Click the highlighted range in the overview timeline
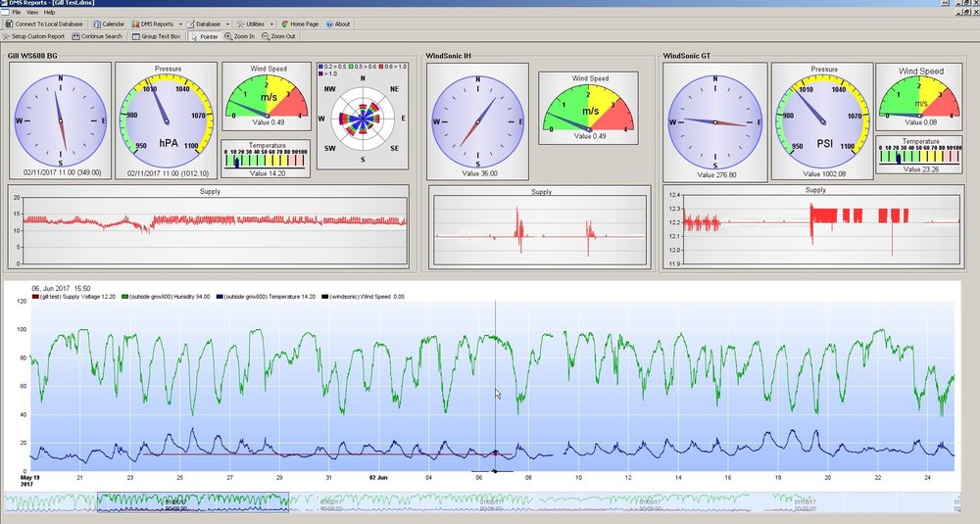 tap(193, 502)
